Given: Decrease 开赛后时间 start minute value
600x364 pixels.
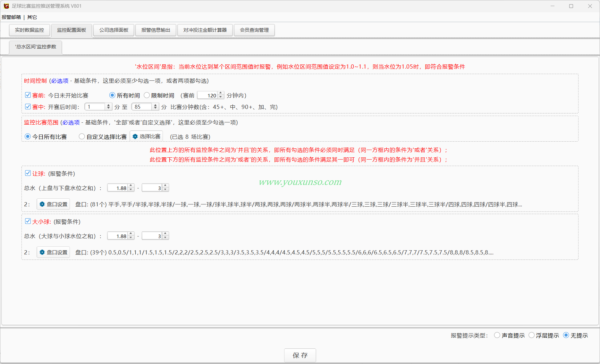Looking at the screenshot, I should click(108, 108).
